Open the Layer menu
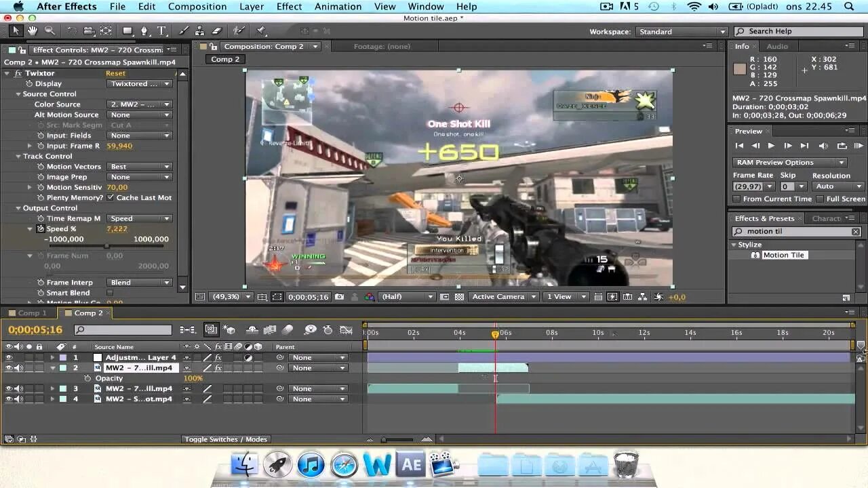Viewport: 868px width, 488px height. point(252,7)
